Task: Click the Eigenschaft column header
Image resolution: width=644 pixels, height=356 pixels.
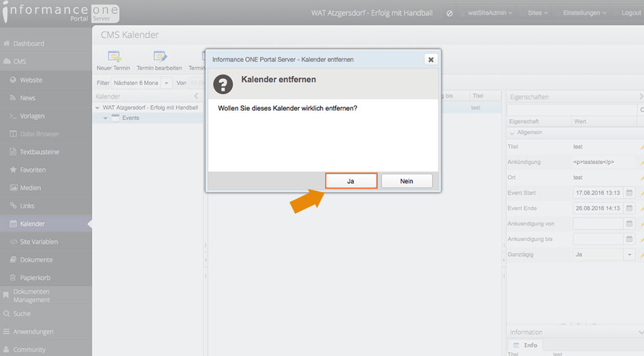Action: pos(539,122)
